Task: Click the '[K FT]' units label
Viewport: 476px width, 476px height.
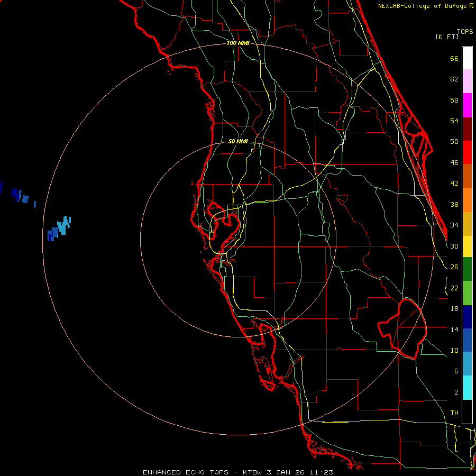Action: 447,37
